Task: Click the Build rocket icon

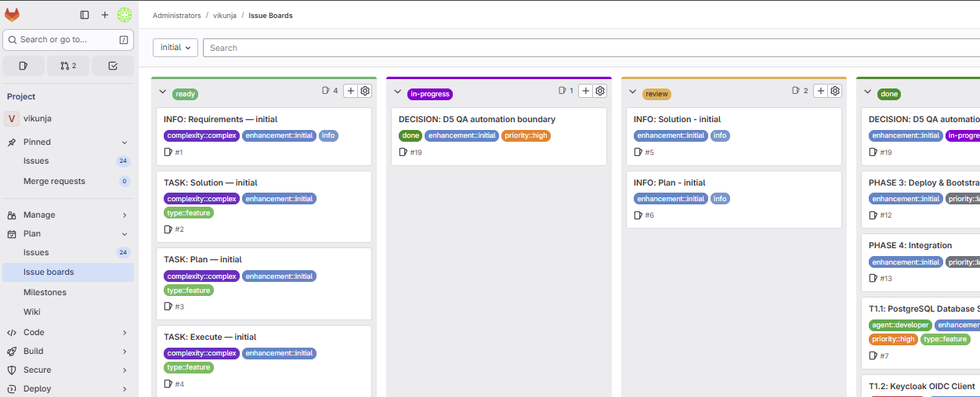Action: (x=12, y=351)
